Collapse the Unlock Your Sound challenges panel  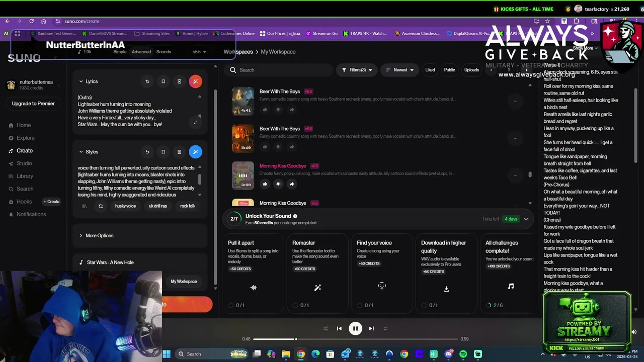526,219
